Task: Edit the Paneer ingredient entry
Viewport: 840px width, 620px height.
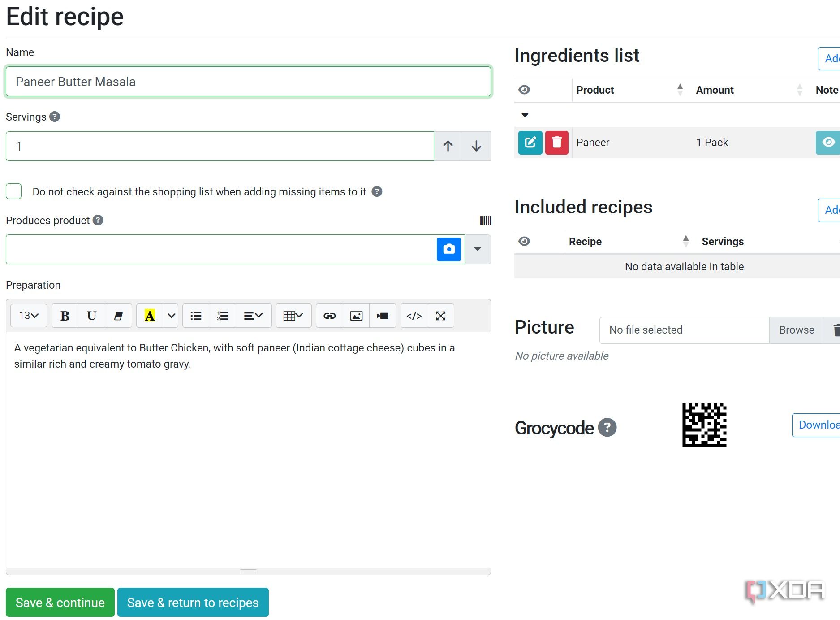Action: (530, 143)
